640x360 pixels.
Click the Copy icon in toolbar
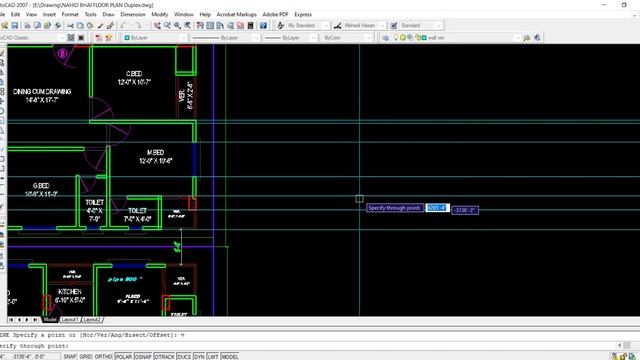[80, 25]
